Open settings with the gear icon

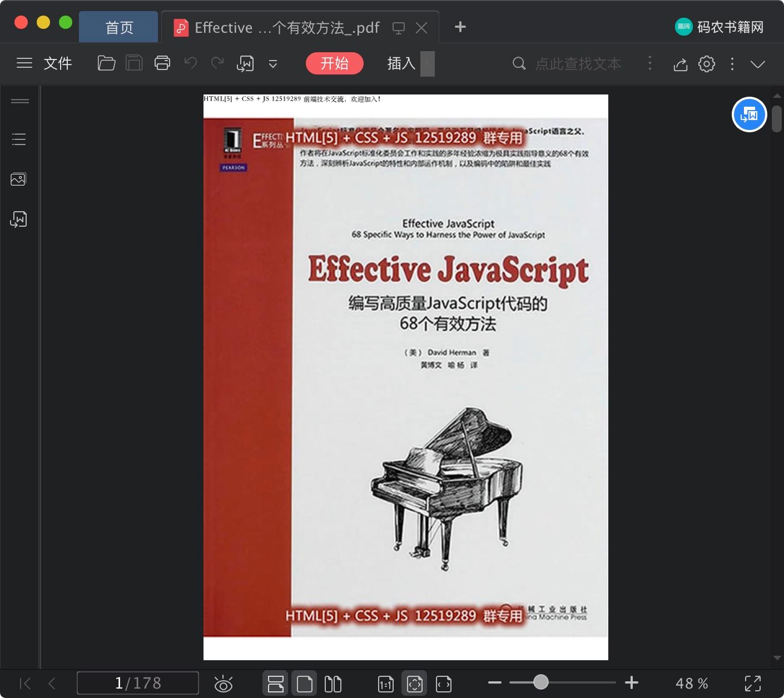[707, 64]
